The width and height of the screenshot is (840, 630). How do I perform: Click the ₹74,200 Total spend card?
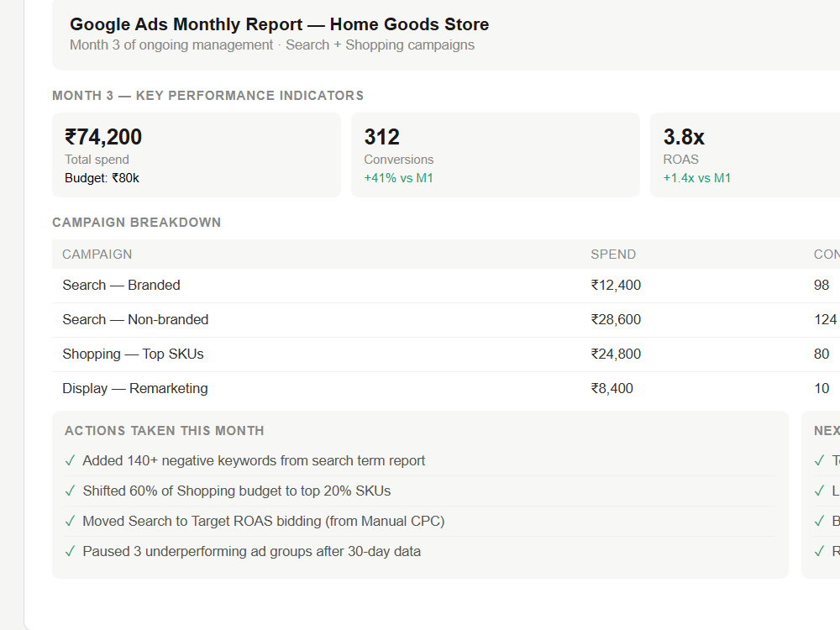(x=197, y=155)
